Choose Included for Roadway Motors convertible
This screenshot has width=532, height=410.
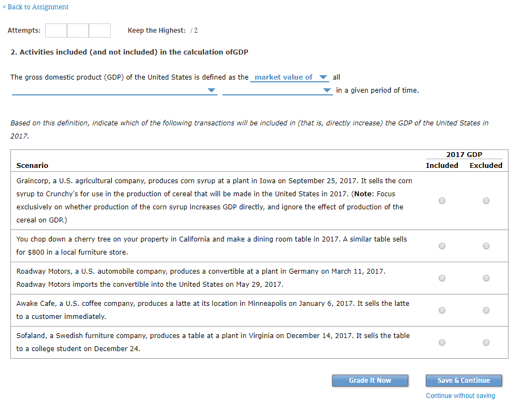point(442,278)
